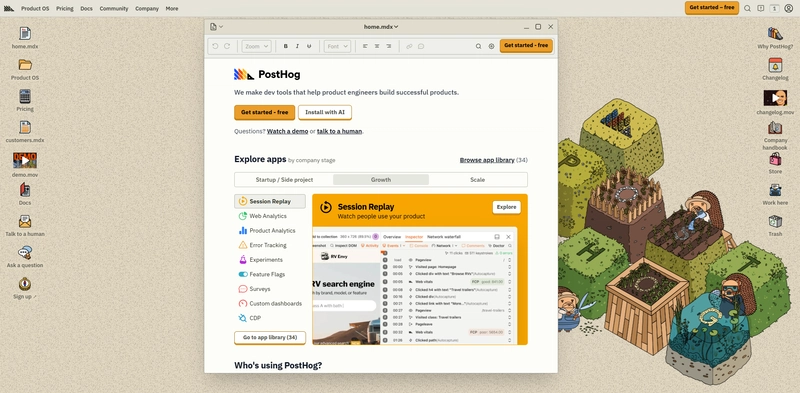Click the Watch a demo link

tap(287, 131)
